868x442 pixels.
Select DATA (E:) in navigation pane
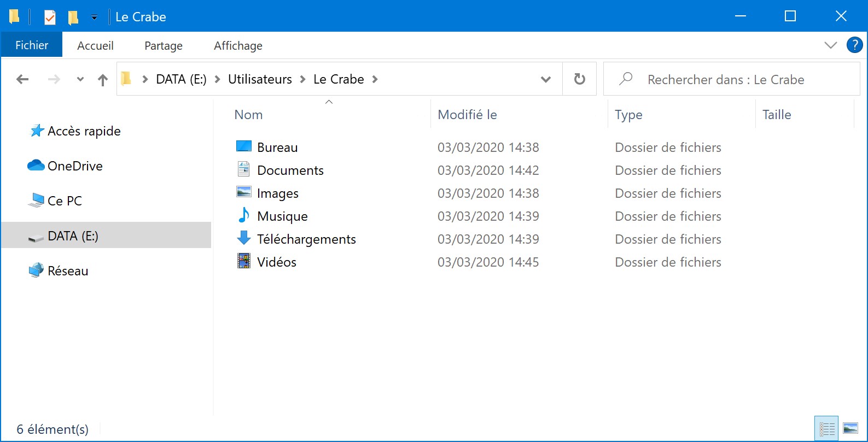pyautogui.click(x=106, y=235)
